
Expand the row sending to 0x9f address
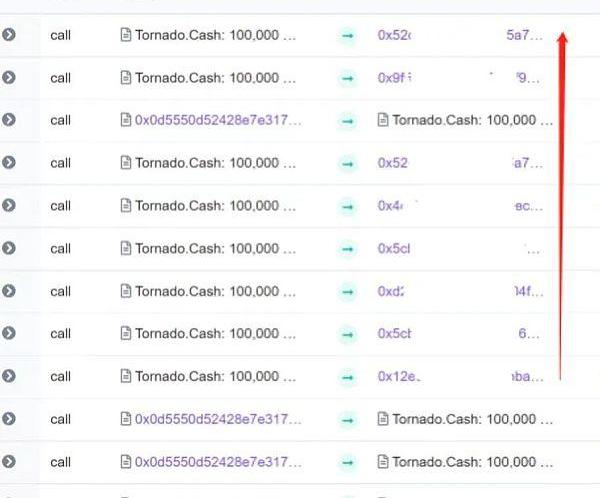9,77
